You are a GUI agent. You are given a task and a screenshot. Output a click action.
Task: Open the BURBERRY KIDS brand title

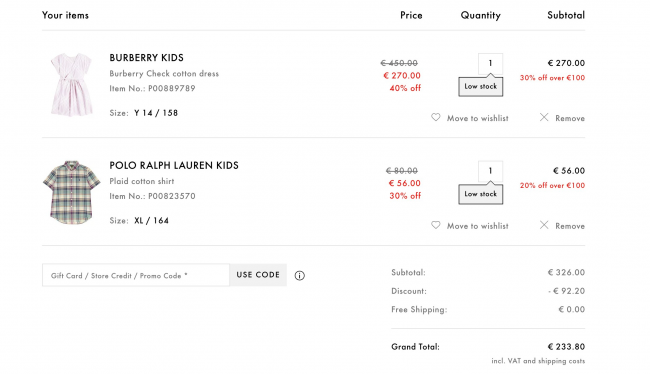click(146, 58)
